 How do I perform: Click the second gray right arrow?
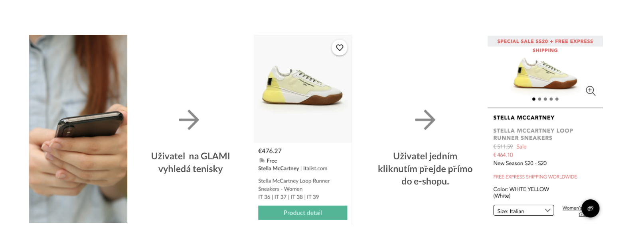pyautogui.click(x=425, y=120)
